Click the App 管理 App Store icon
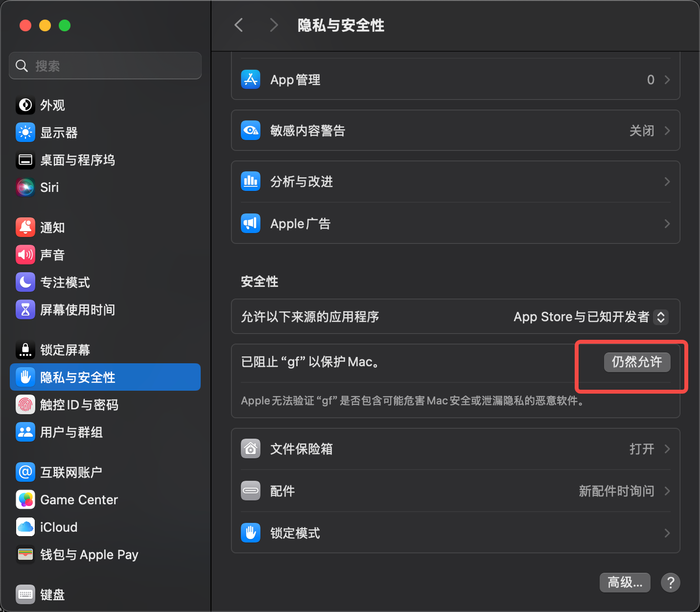The width and height of the screenshot is (700, 612). click(251, 79)
